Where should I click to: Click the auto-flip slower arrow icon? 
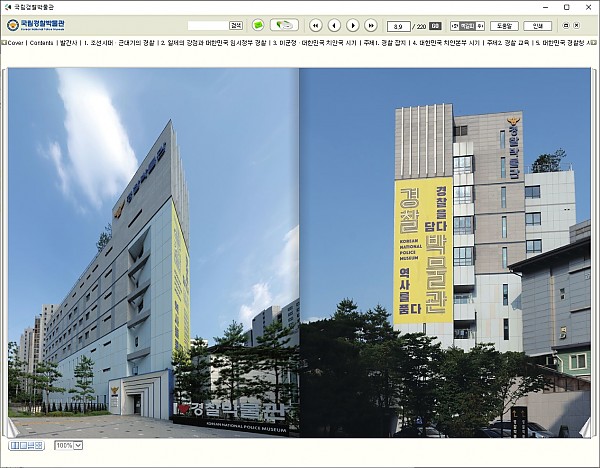[455, 26]
